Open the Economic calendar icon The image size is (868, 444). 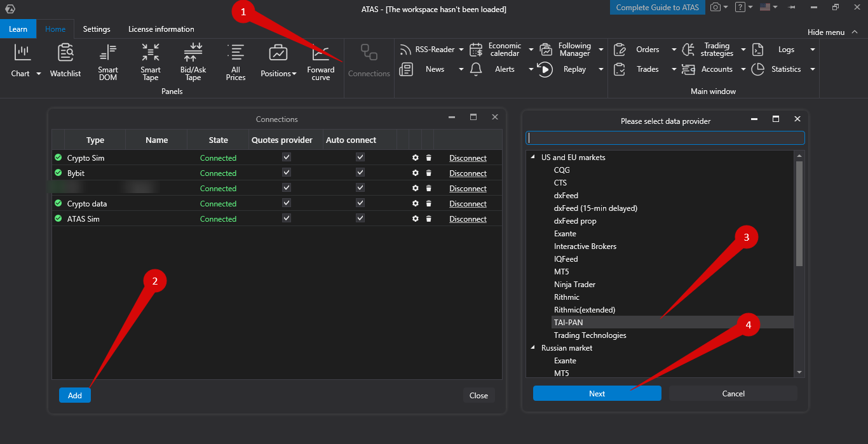coord(476,50)
